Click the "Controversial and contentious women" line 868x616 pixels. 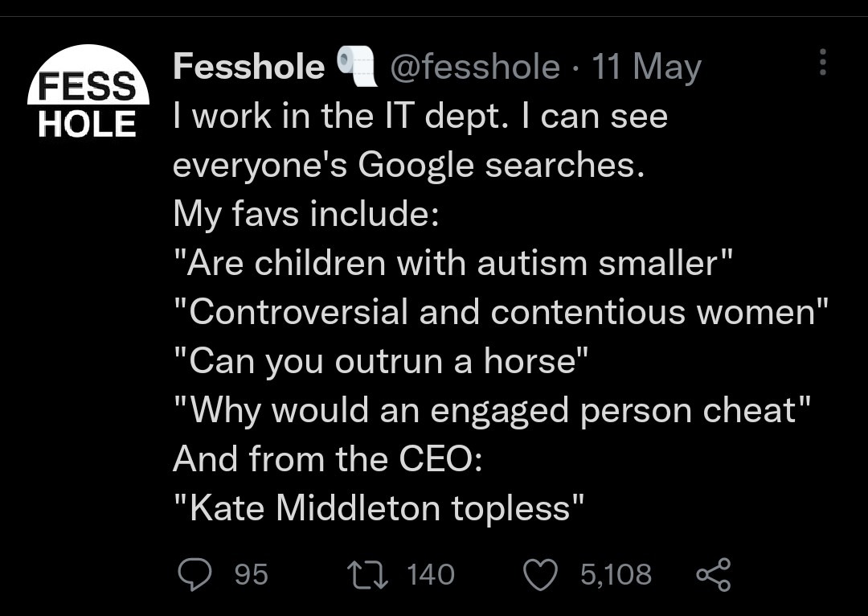(x=501, y=313)
